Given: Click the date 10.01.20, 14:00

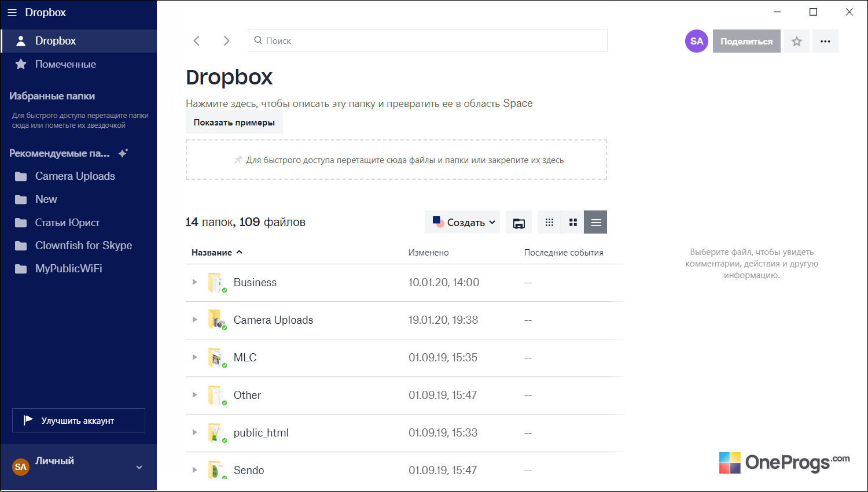Looking at the screenshot, I should coord(444,283).
